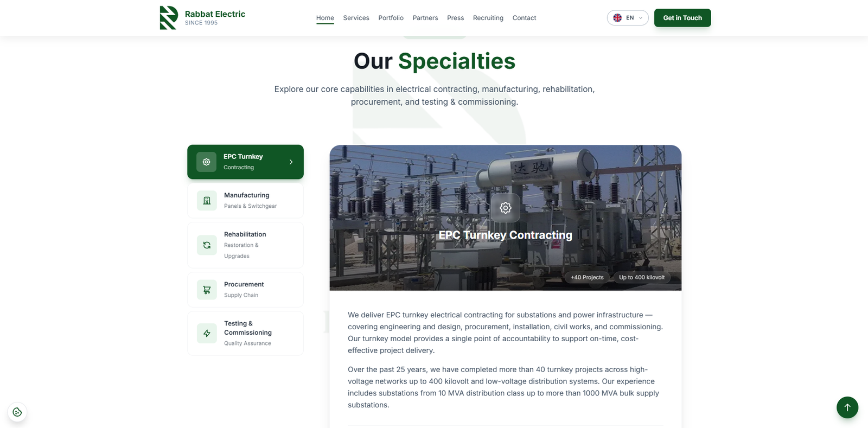Image resolution: width=868 pixels, height=428 pixels.
Task: Go to the Portfolio page
Action: (391, 18)
